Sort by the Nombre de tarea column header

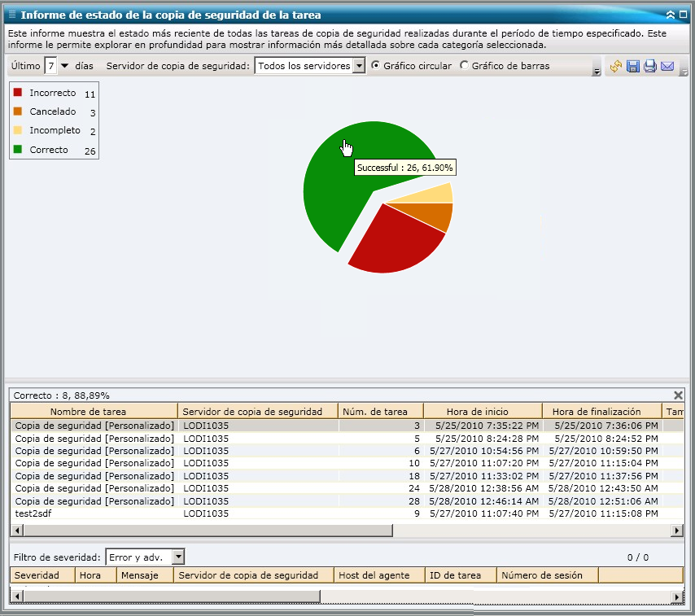[x=94, y=411]
